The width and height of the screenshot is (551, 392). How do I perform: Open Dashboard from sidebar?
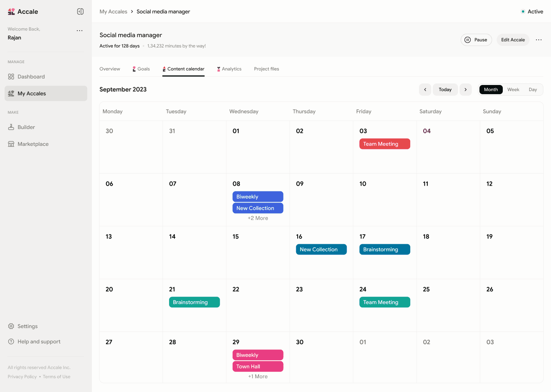[46, 77]
